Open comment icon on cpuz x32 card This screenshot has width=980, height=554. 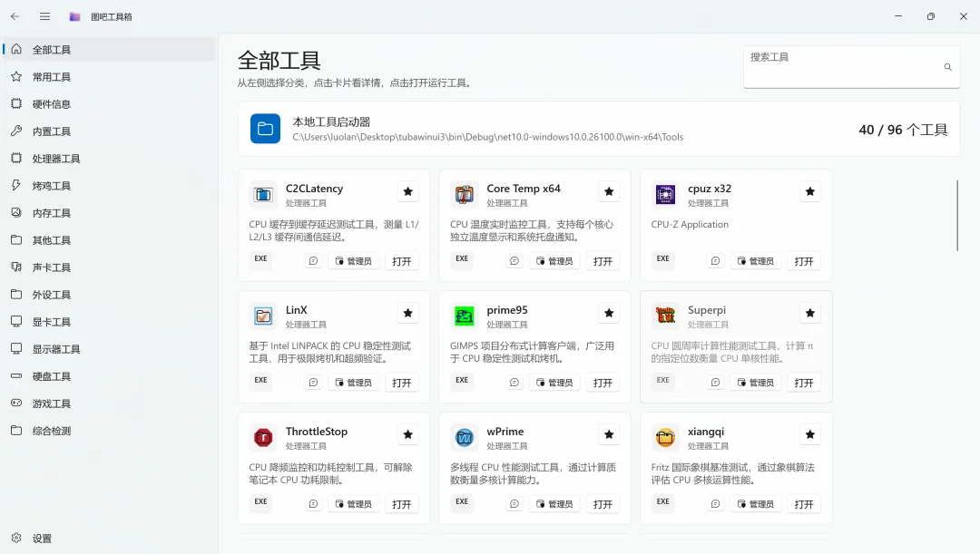point(716,261)
